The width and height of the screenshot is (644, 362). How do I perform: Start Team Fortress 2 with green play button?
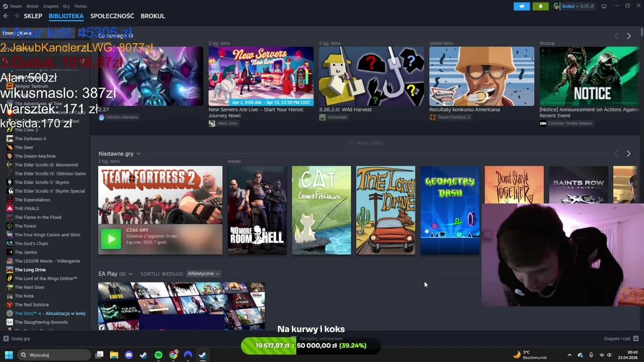(111, 239)
